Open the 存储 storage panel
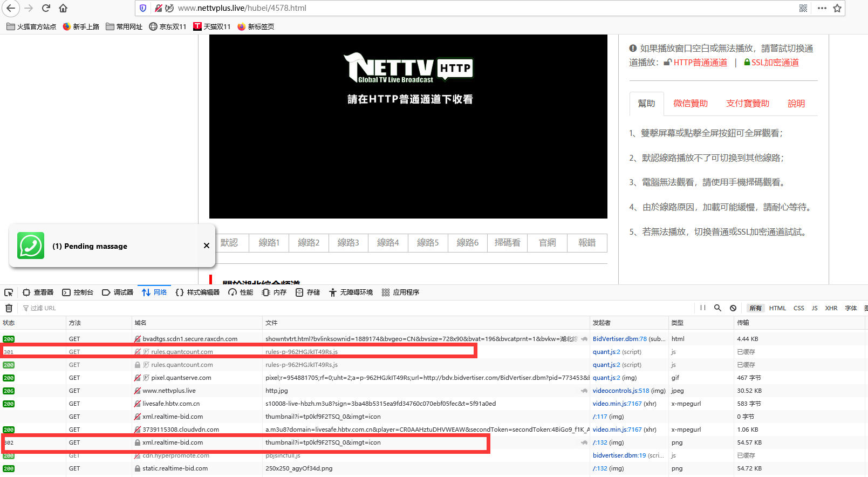 click(x=307, y=292)
